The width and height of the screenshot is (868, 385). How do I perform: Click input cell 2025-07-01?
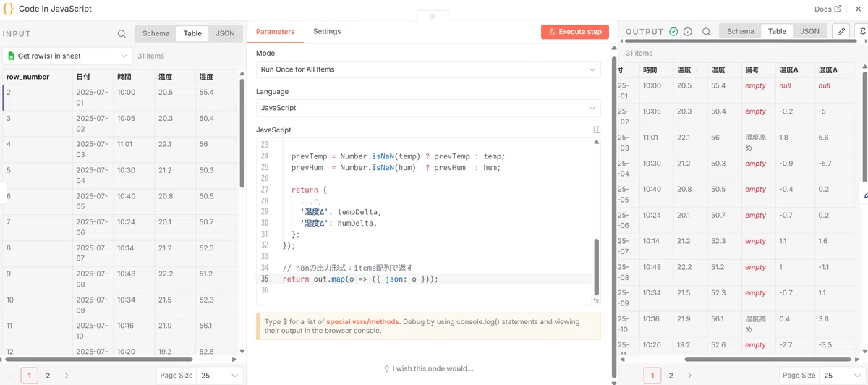tap(92, 97)
